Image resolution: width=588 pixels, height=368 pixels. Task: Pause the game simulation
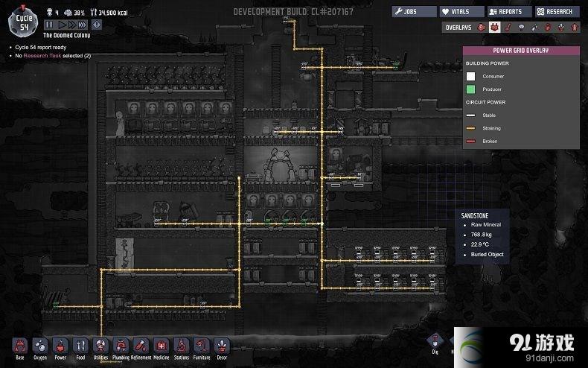pyautogui.click(x=49, y=25)
